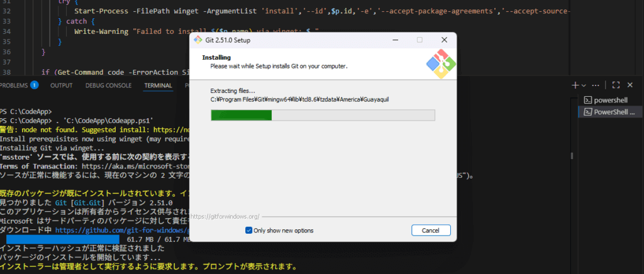644x274 pixels.
Task: Maximize the terminal panel size
Action: pos(616,85)
